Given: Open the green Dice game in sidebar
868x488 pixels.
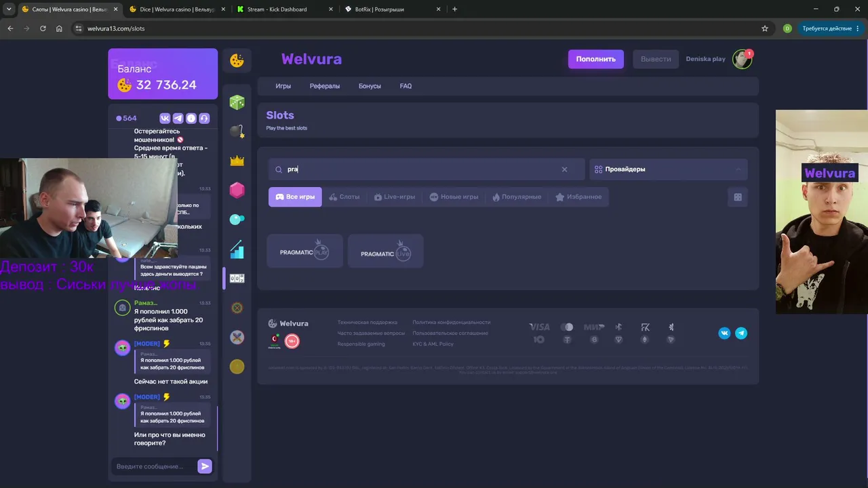Looking at the screenshot, I should tap(237, 102).
